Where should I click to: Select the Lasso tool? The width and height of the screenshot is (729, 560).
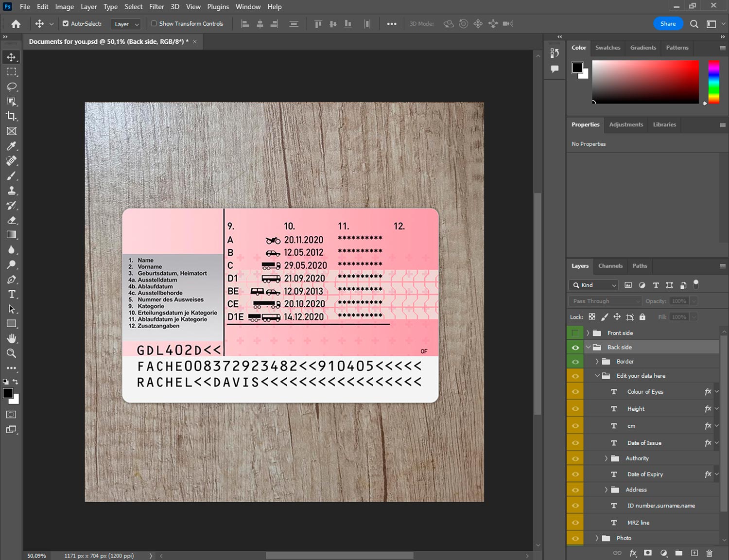[11, 87]
